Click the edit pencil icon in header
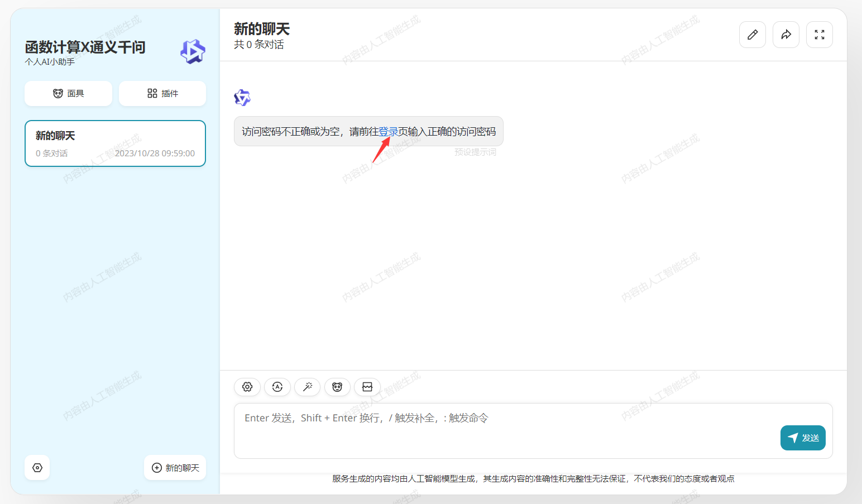862x504 pixels. (x=752, y=35)
